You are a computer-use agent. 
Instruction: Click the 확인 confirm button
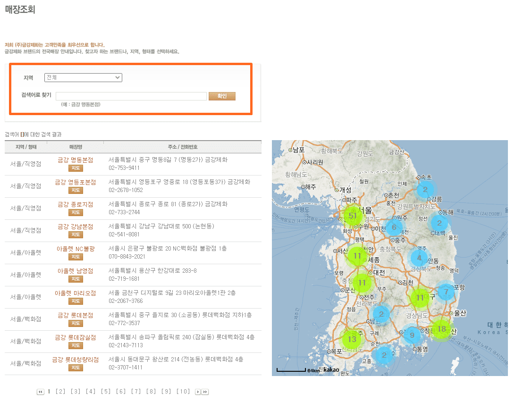[222, 96]
